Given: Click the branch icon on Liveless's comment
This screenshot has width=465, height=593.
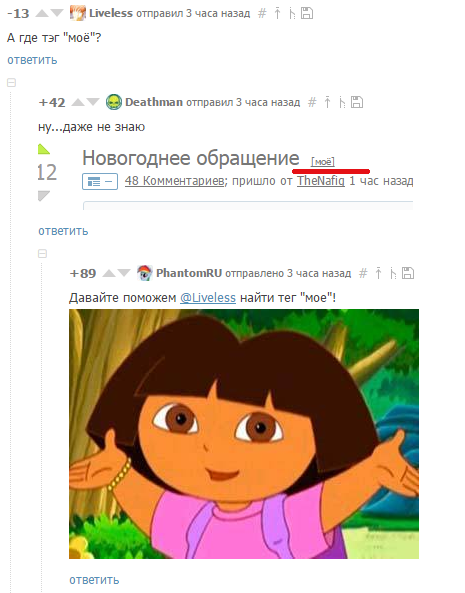Looking at the screenshot, I should [292, 14].
